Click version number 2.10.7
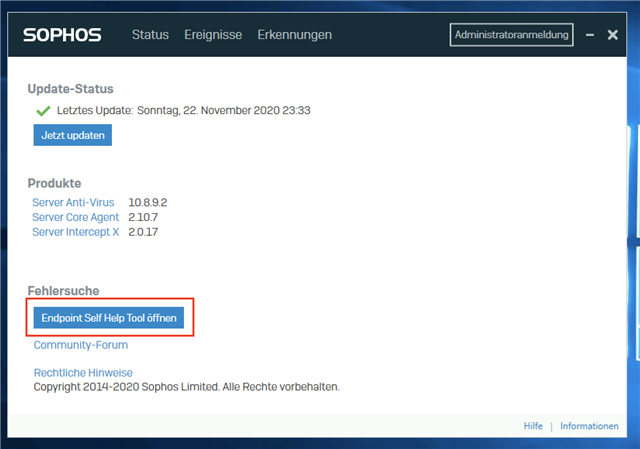This screenshot has width=640, height=449. (x=143, y=217)
